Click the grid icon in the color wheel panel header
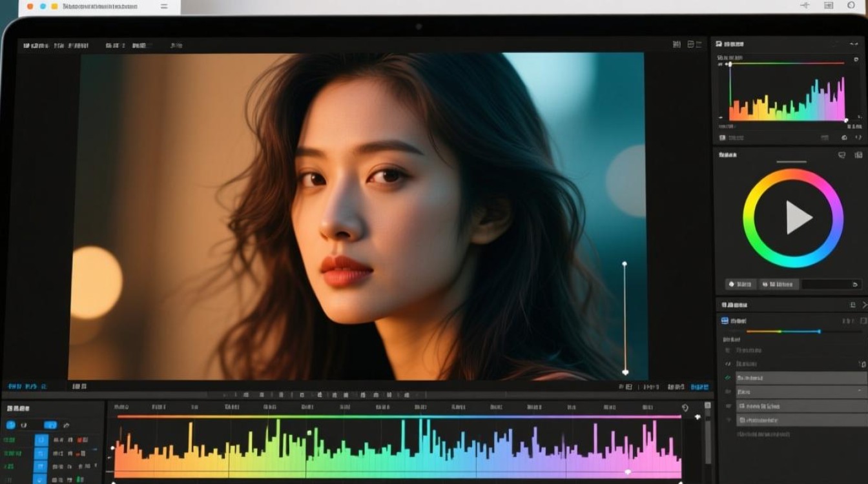The height and width of the screenshot is (484, 868). [x=858, y=155]
